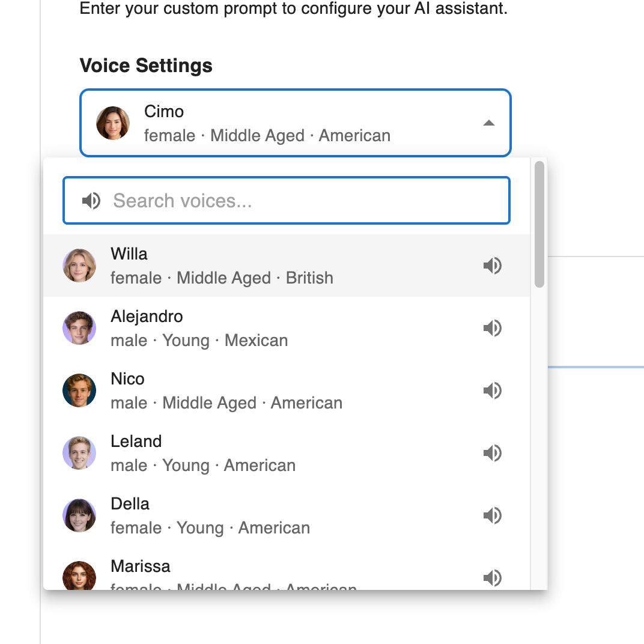The height and width of the screenshot is (644, 644).
Task: Play Leland voice preview speaker icon
Action: [x=493, y=453]
